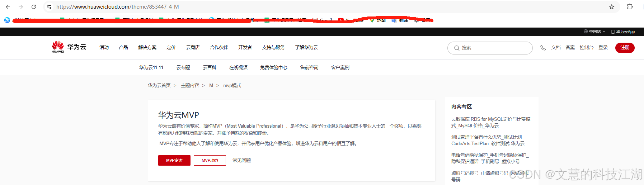This screenshot has width=644, height=185.
Task: Click the outlined MVP动态 button
Action: click(x=210, y=160)
